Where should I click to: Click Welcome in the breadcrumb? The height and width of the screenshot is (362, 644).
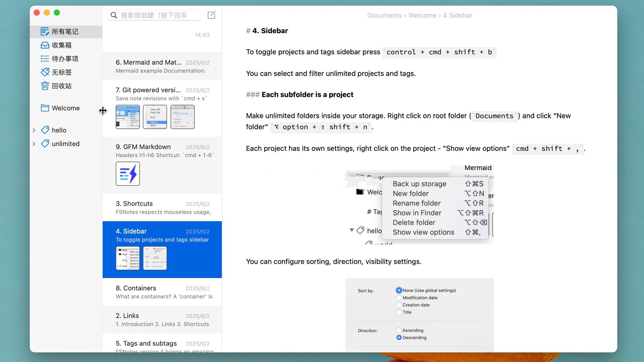(422, 15)
